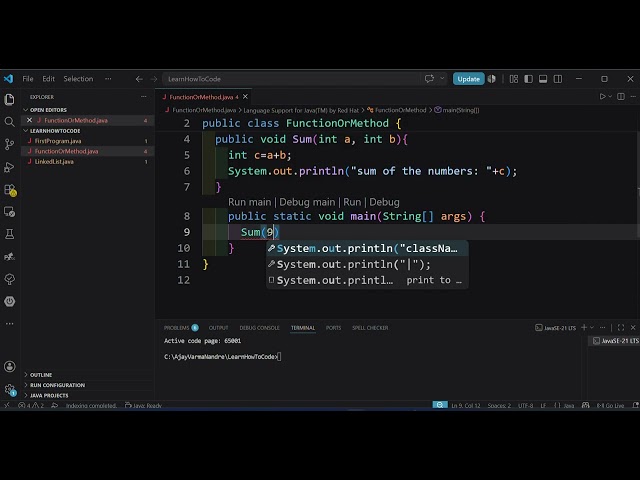
Task: Create a new terminal with the plus icon
Action: [584, 327]
